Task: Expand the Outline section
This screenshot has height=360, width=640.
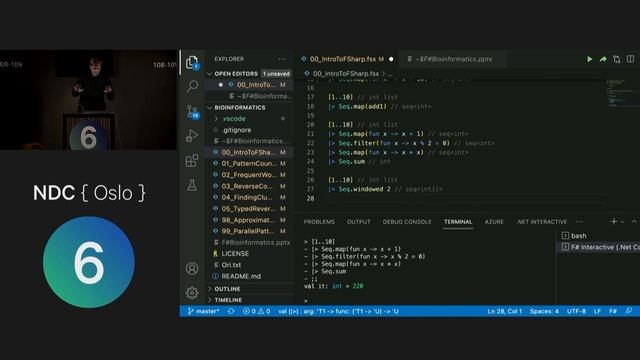Action: (249, 289)
